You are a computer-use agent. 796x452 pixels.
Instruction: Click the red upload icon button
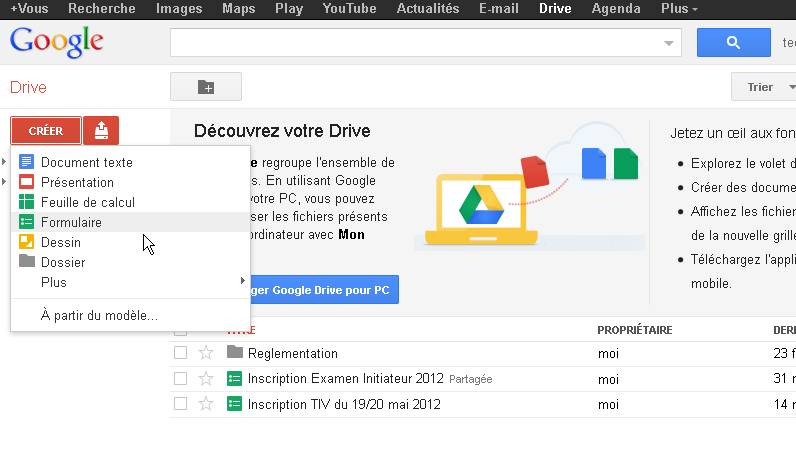tap(101, 131)
